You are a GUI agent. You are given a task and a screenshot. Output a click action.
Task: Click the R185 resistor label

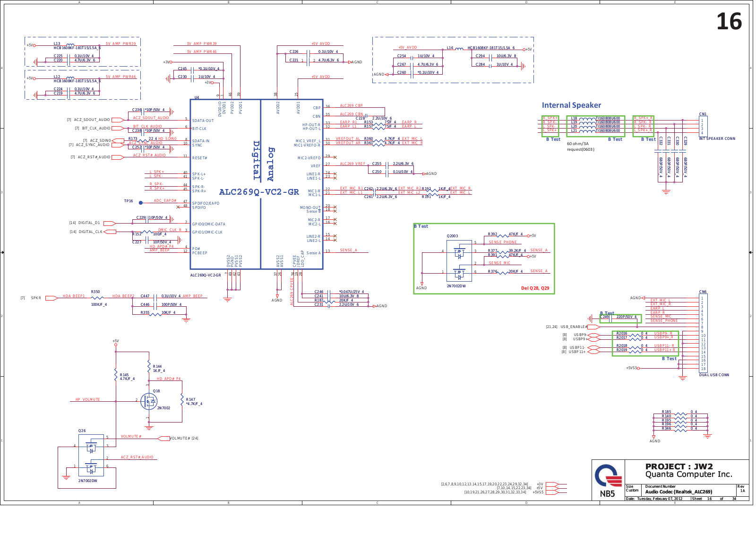[666, 412]
